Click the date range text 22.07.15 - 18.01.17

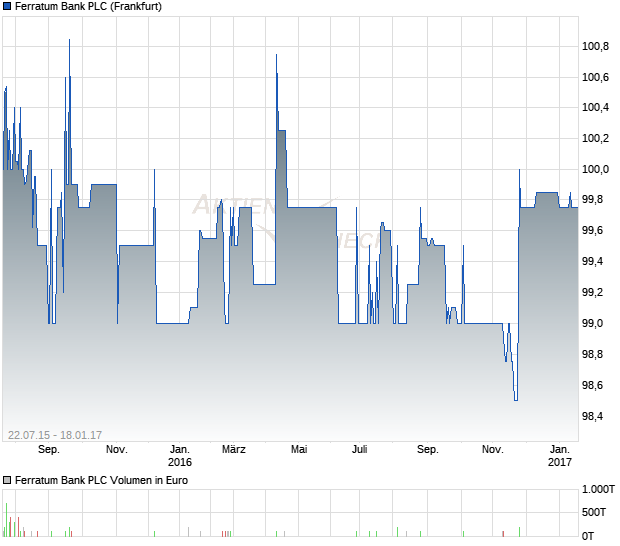(55, 434)
